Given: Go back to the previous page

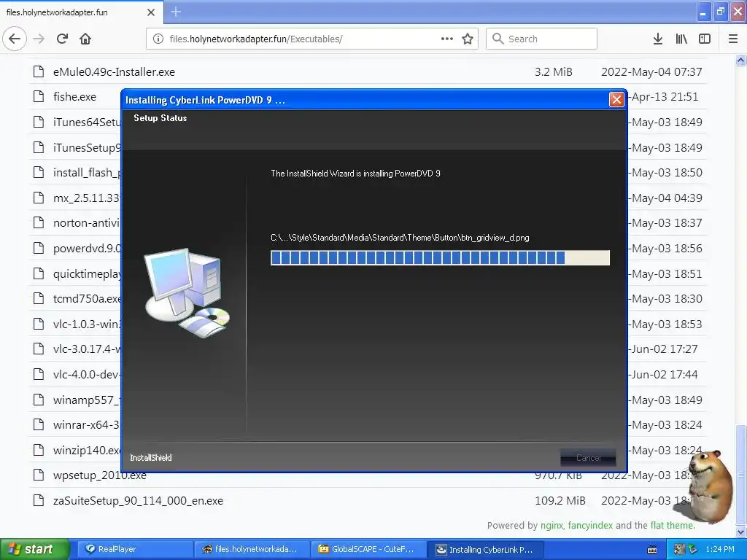Looking at the screenshot, I should (x=15, y=39).
